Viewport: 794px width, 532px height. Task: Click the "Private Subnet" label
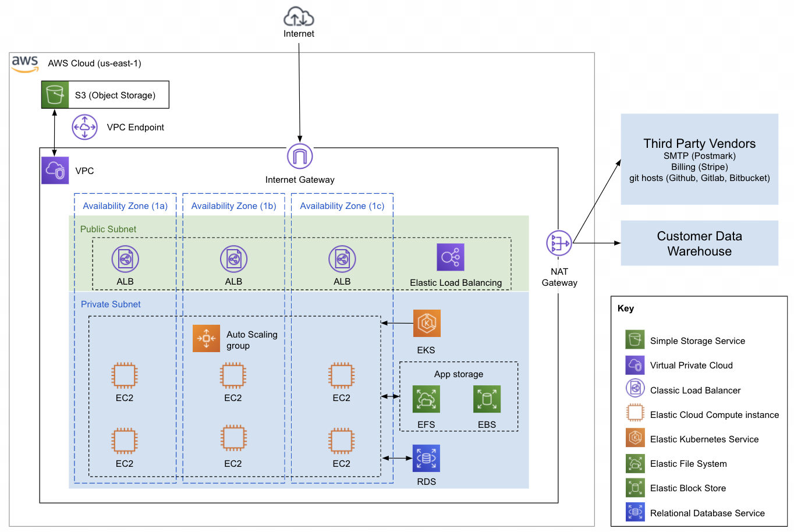coord(111,304)
